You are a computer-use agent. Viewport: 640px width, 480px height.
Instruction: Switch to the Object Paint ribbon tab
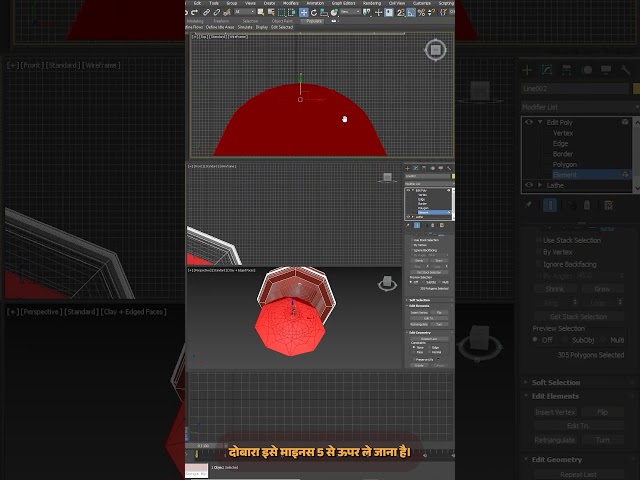(282, 21)
